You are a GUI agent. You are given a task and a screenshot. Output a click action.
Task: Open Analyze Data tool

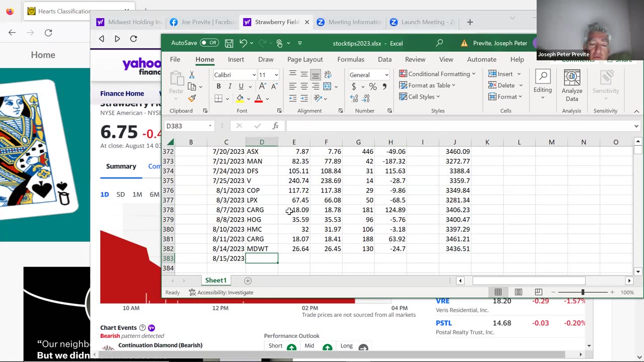pos(572,85)
